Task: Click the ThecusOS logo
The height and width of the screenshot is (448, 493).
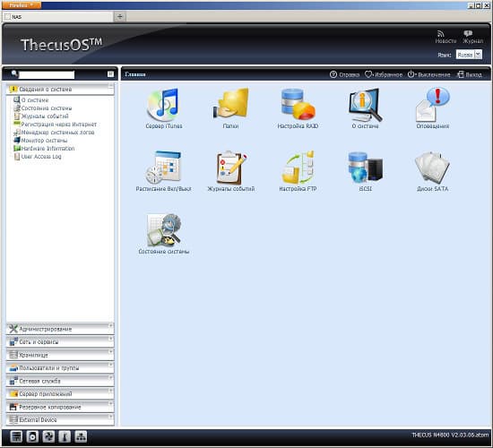Action: [61, 44]
